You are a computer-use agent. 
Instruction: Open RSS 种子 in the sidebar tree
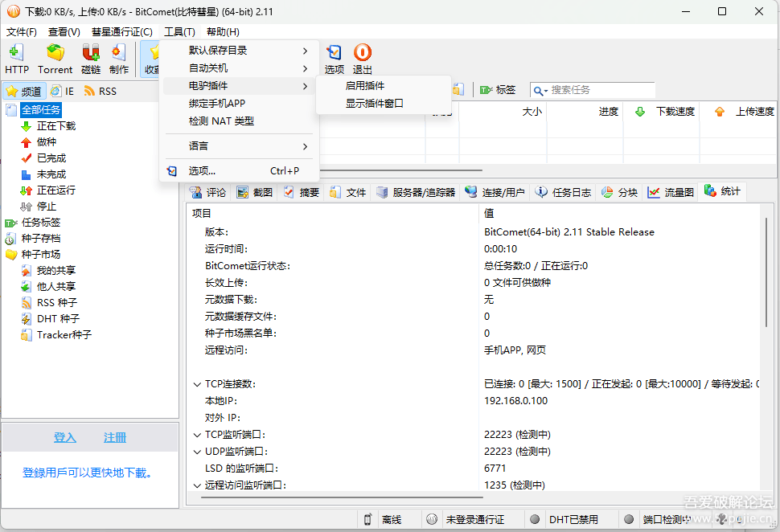49,303
